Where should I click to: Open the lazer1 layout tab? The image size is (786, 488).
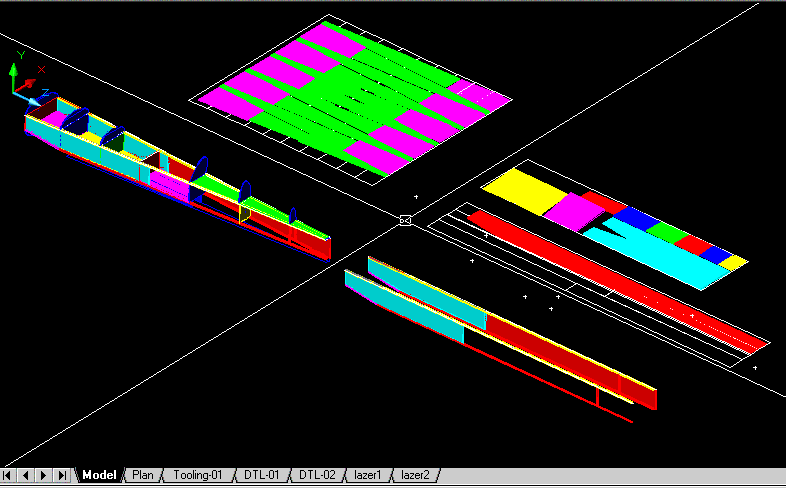[x=368, y=475]
